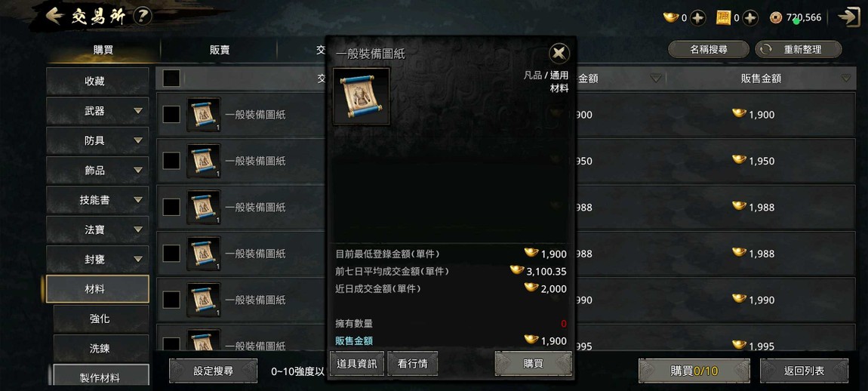Switch to the 販賣 tab
The image size is (868, 391).
click(x=220, y=50)
